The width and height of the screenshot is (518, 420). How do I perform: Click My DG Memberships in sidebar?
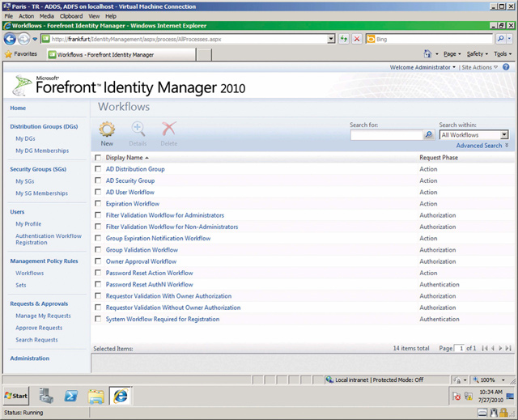[x=42, y=151]
